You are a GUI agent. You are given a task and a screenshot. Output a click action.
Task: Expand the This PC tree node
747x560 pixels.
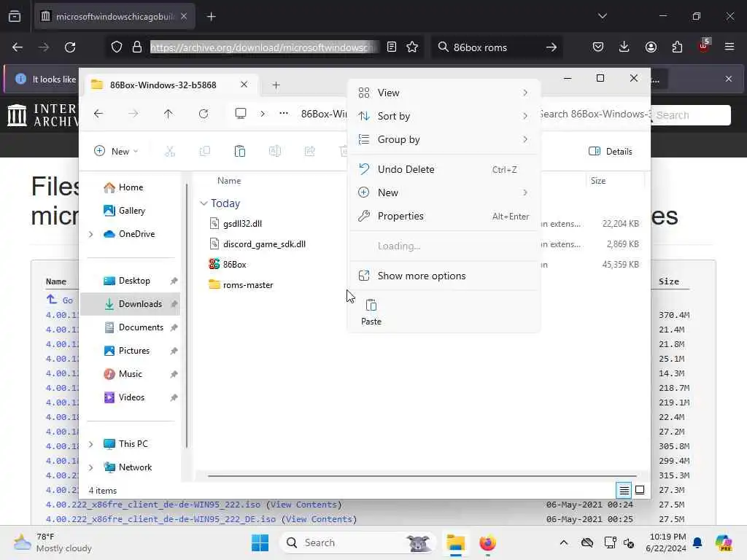[91, 444]
